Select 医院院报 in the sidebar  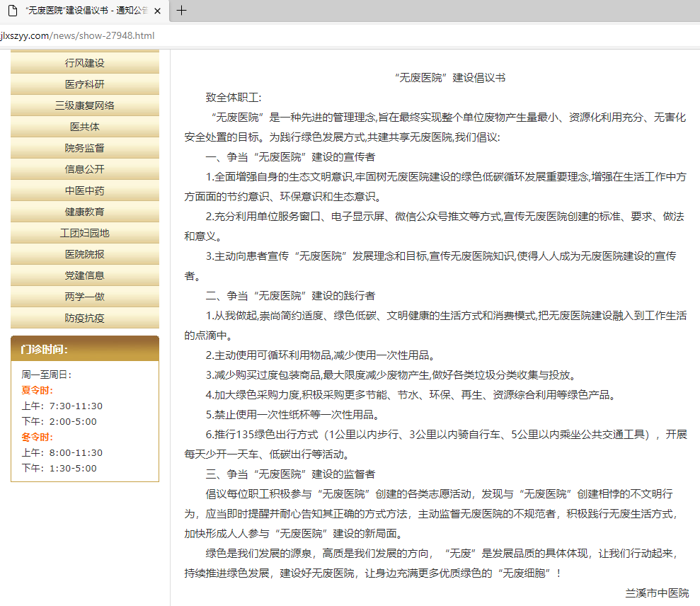pyautogui.click(x=85, y=254)
